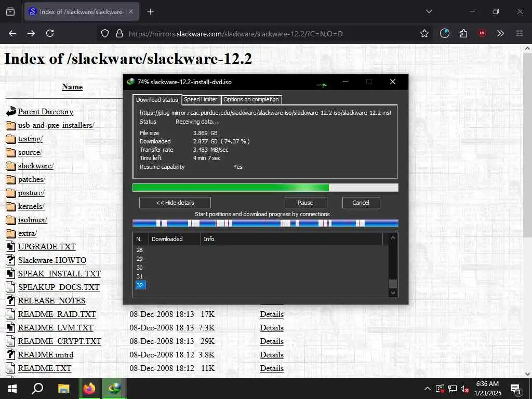Open the source/ directory link
This screenshot has height=399, width=532.
pyautogui.click(x=30, y=152)
